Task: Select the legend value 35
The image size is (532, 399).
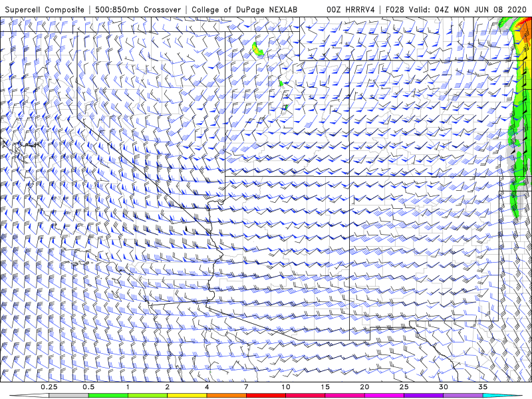Action: click(x=483, y=387)
